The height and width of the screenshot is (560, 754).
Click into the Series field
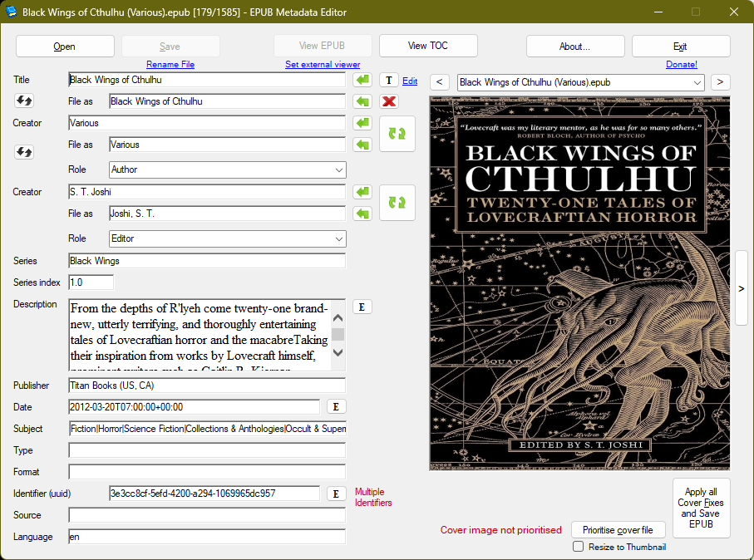click(207, 261)
